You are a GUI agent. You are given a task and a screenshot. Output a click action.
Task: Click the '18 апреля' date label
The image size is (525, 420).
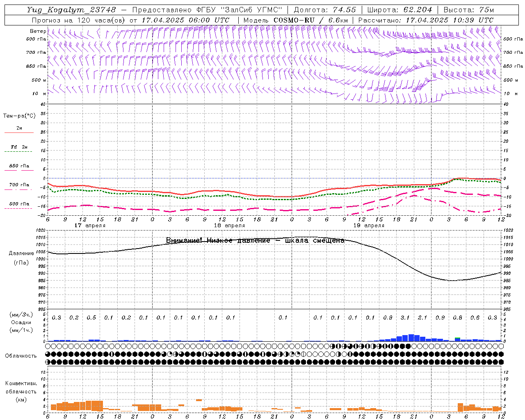tap(229, 226)
